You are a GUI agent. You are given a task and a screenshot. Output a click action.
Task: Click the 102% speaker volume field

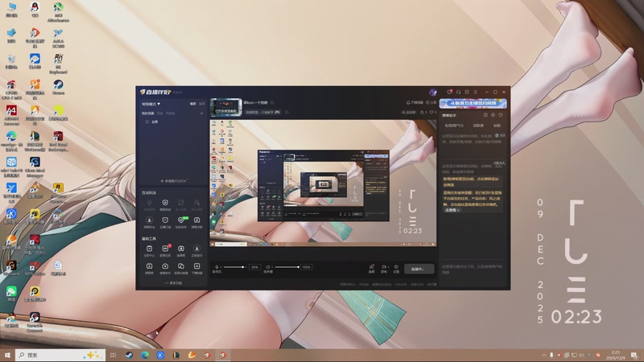point(306,267)
